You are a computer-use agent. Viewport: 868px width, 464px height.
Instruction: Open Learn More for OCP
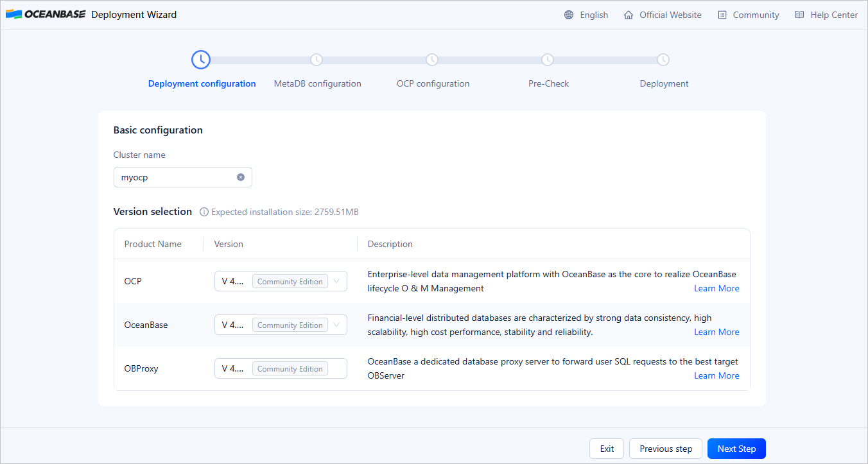(x=716, y=288)
